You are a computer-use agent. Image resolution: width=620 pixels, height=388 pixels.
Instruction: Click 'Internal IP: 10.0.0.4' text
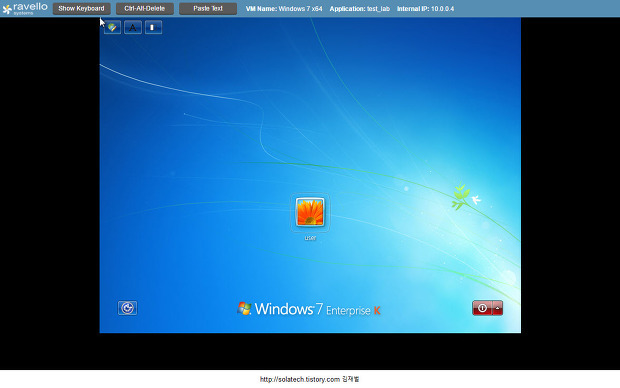click(x=425, y=9)
